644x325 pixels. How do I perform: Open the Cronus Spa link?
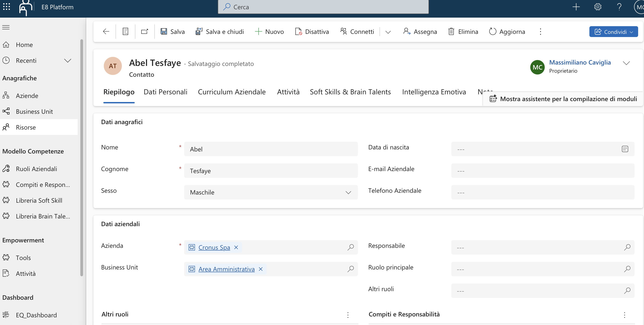[x=214, y=247]
